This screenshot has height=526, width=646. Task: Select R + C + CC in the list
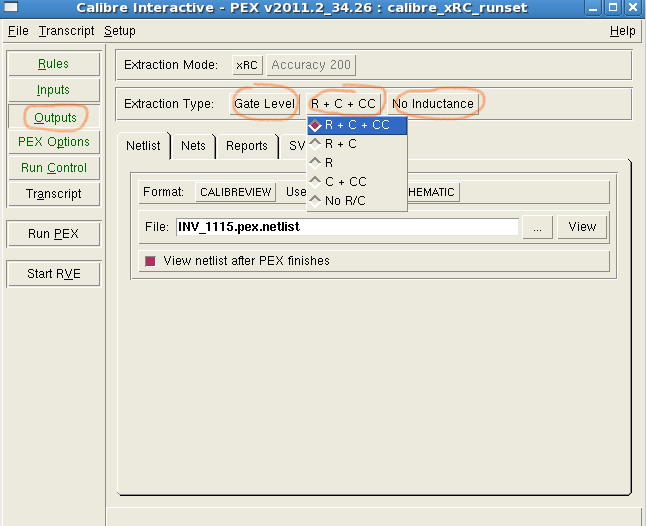point(357,125)
